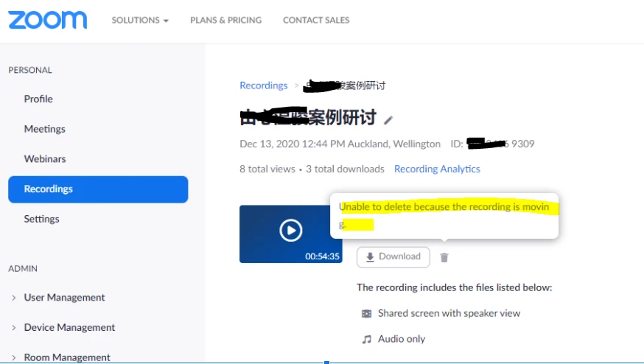Play the recording video
Image resolution: width=644 pixels, height=364 pixels.
click(x=291, y=230)
